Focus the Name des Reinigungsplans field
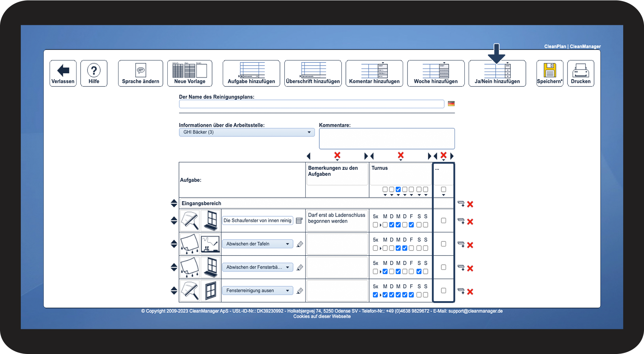 [312, 104]
